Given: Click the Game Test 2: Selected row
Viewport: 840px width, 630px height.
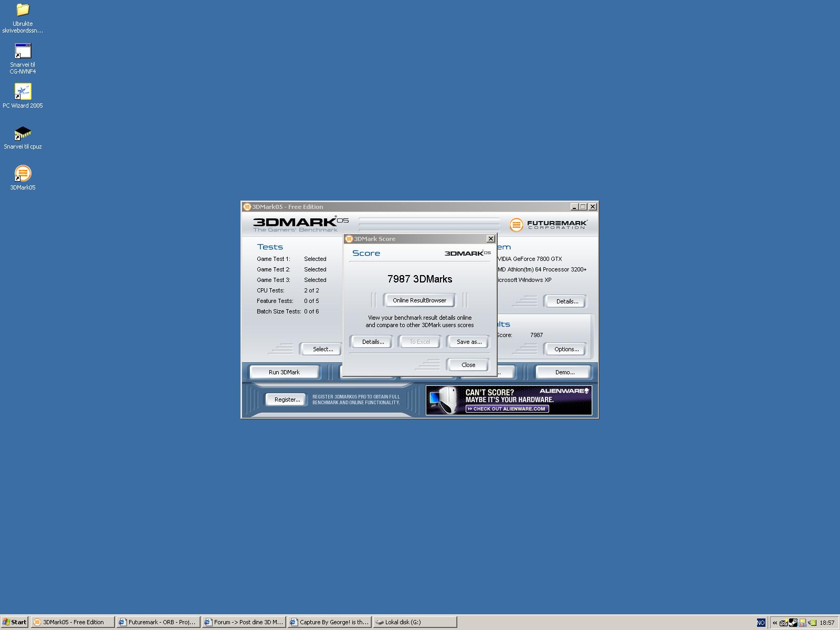Looking at the screenshot, I should pos(291,269).
